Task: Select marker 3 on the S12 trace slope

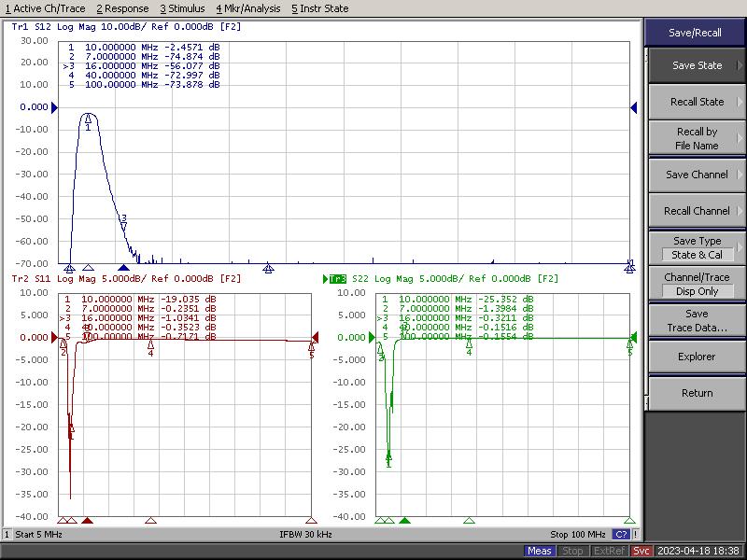Action: (x=123, y=222)
